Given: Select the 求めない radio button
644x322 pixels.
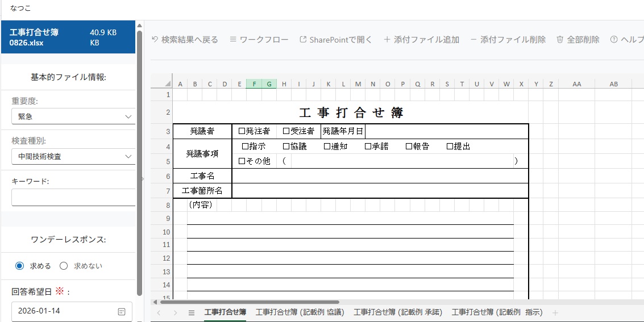Looking at the screenshot, I should (x=64, y=266).
